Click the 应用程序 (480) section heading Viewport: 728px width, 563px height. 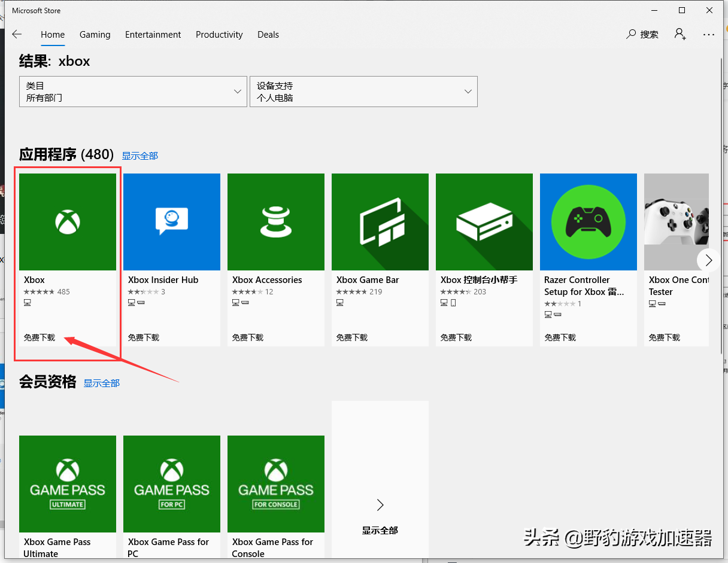[66, 155]
